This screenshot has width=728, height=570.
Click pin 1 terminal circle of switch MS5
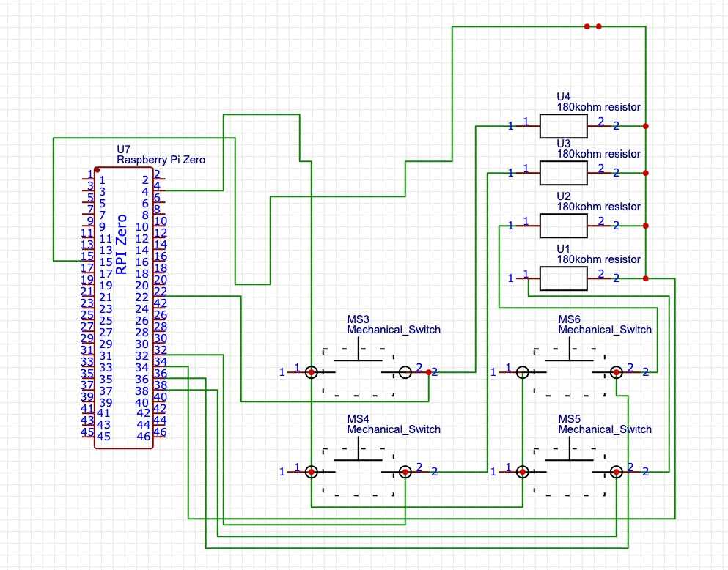click(522, 472)
